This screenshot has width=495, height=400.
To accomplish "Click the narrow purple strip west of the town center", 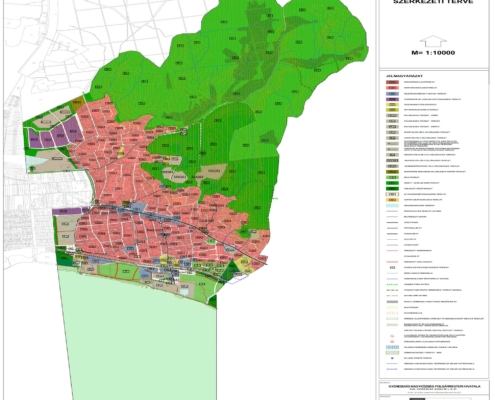I will (x=67, y=211).
